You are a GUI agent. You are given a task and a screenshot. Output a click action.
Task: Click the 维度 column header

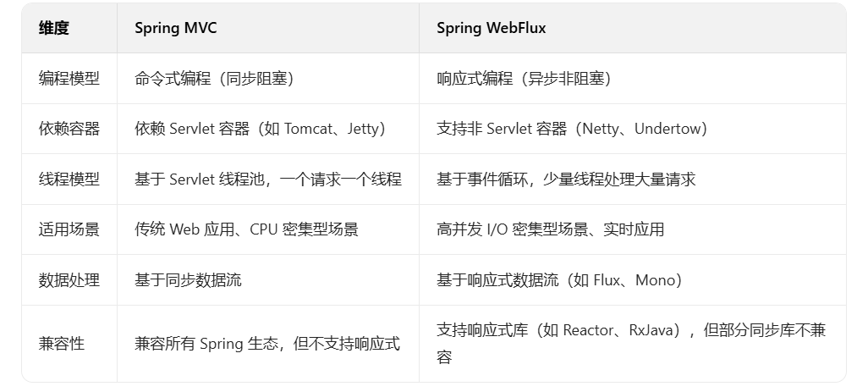(x=54, y=28)
